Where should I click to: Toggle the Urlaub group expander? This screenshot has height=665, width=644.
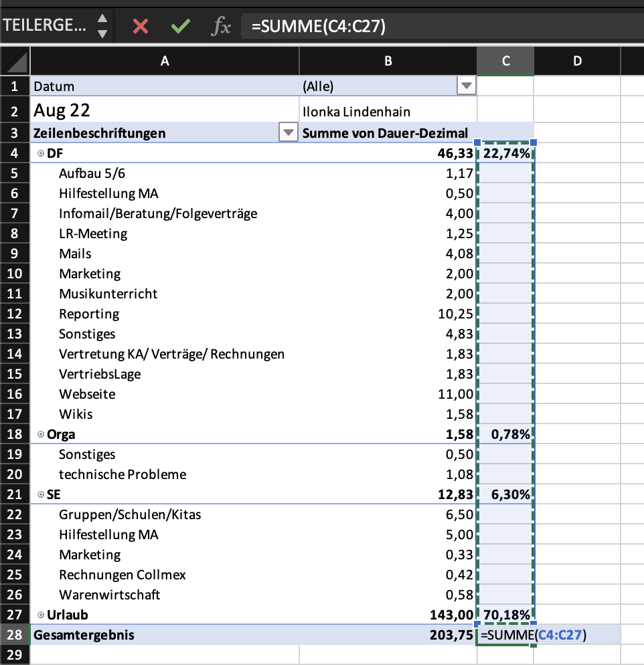(41, 615)
